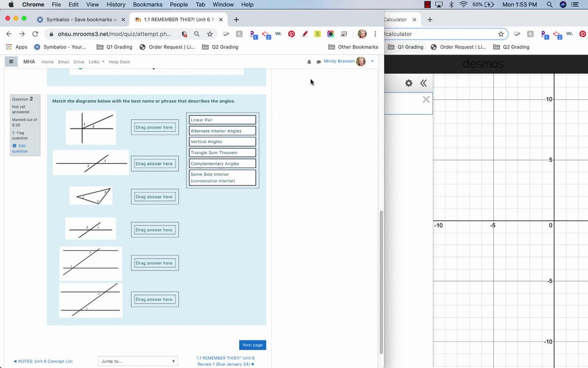
Task: Collapse the Desmos expression list with double chevron
Action: [423, 83]
